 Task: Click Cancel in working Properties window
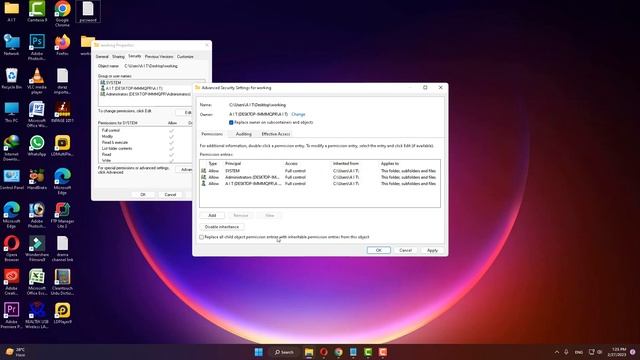click(x=170, y=195)
